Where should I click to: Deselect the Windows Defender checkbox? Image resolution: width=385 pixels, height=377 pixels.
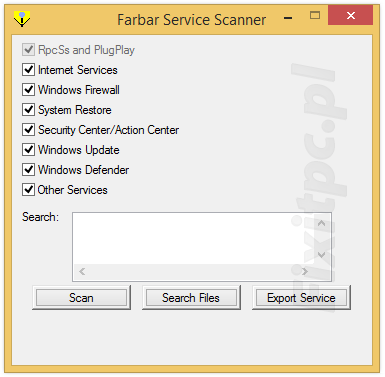28,170
